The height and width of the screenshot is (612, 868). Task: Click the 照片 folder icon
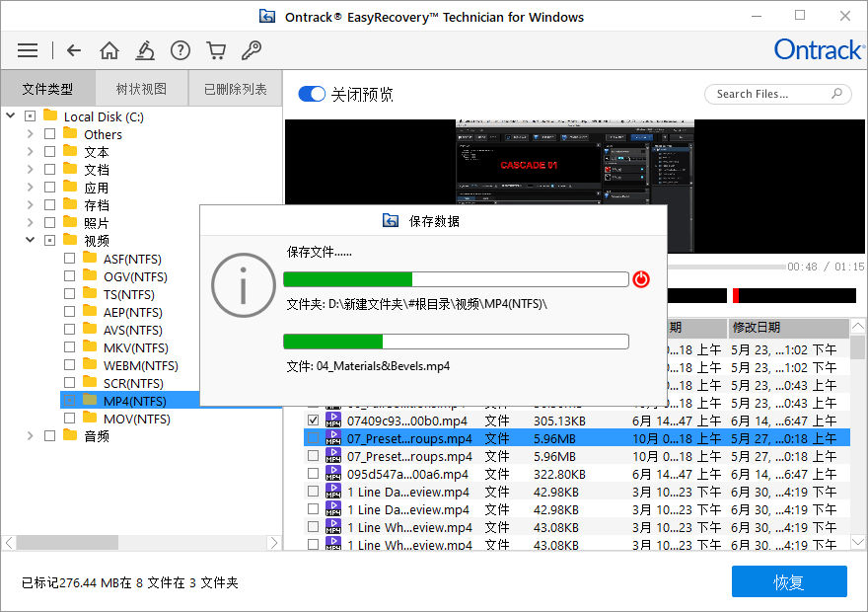point(70,222)
